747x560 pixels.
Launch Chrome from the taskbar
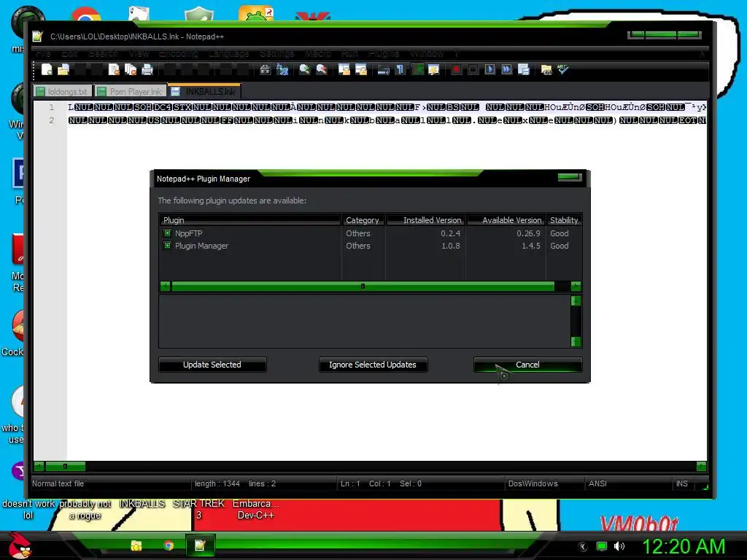tap(169, 545)
